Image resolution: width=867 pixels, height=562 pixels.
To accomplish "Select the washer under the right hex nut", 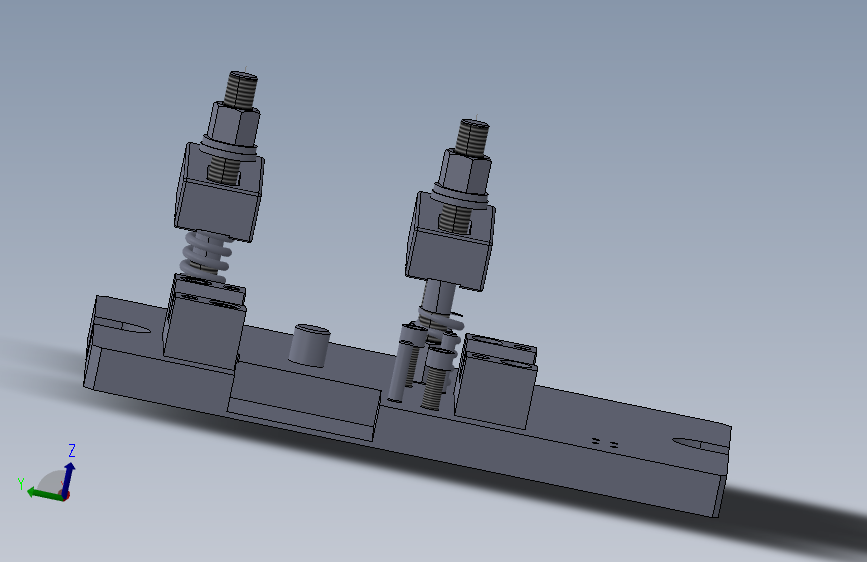I will click(x=459, y=194).
